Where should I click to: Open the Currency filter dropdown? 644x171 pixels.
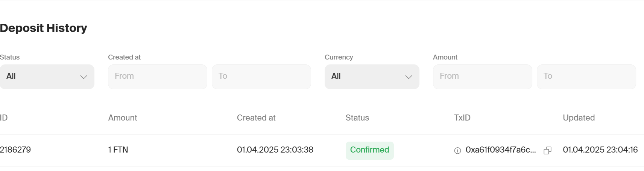click(372, 77)
